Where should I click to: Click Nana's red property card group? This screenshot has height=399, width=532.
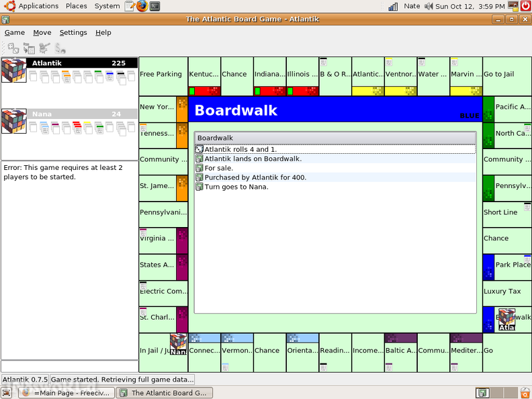tap(77, 128)
